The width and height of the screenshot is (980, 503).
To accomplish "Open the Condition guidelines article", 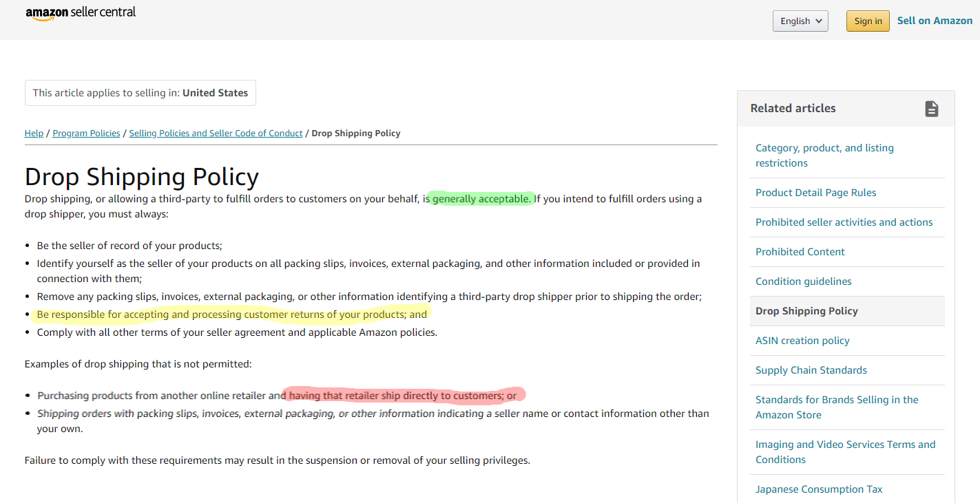I will click(803, 281).
